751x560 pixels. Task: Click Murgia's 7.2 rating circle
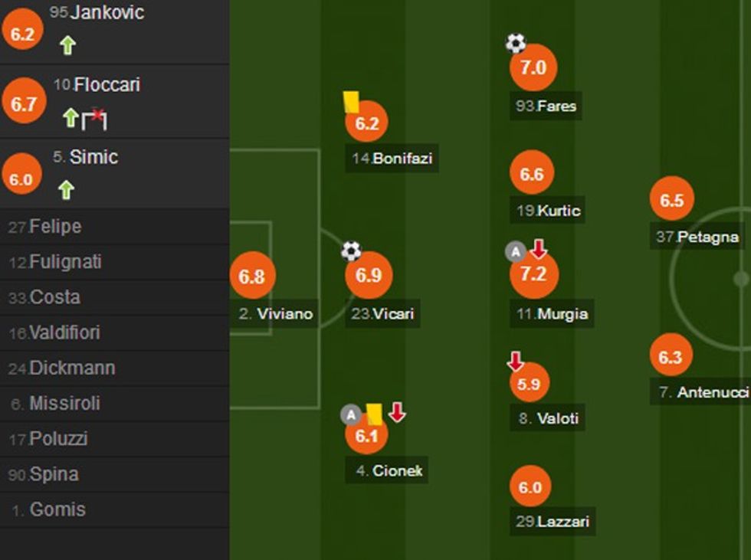pos(533,275)
